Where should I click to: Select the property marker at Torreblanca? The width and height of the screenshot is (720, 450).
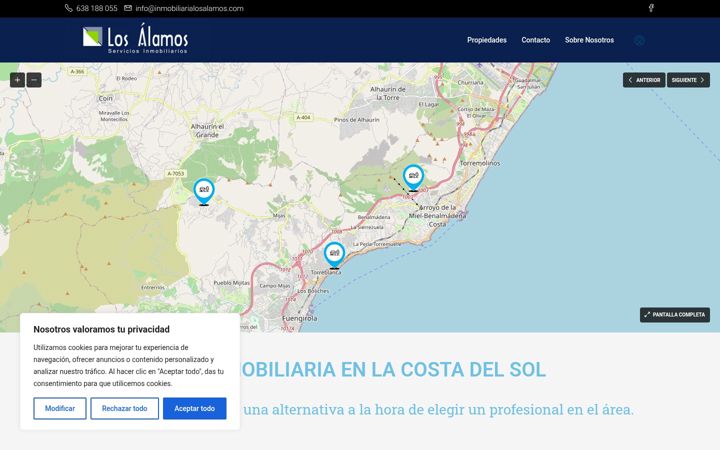(334, 255)
